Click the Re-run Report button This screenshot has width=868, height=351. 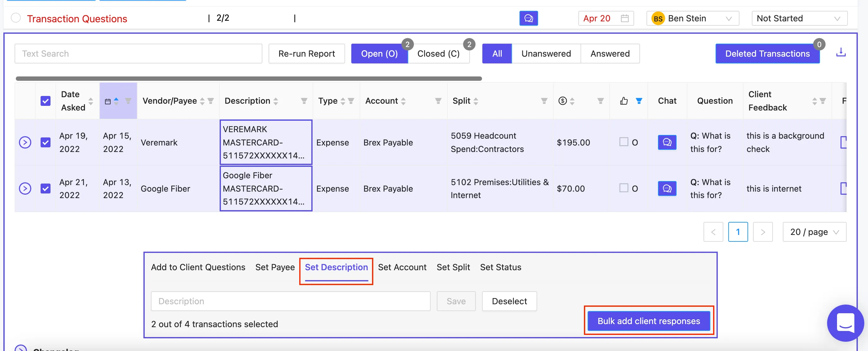tap(306, 54)
